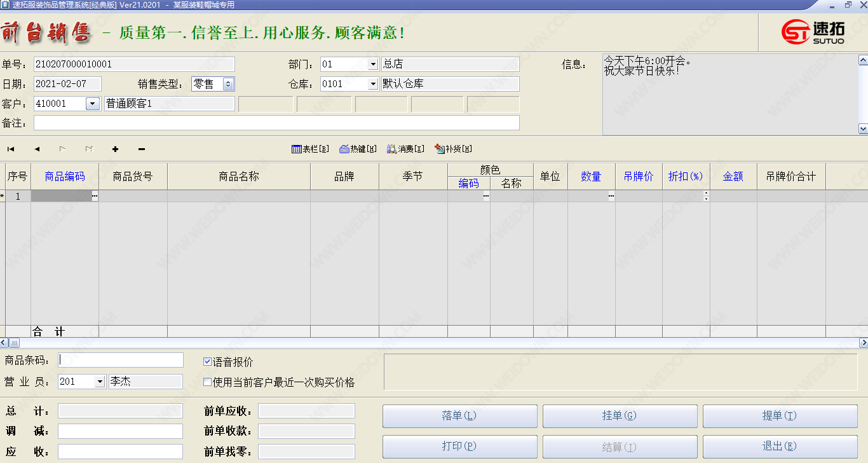Click 落单(L) button
Screen dimensions: 868x463
click(x=459, y=416)
